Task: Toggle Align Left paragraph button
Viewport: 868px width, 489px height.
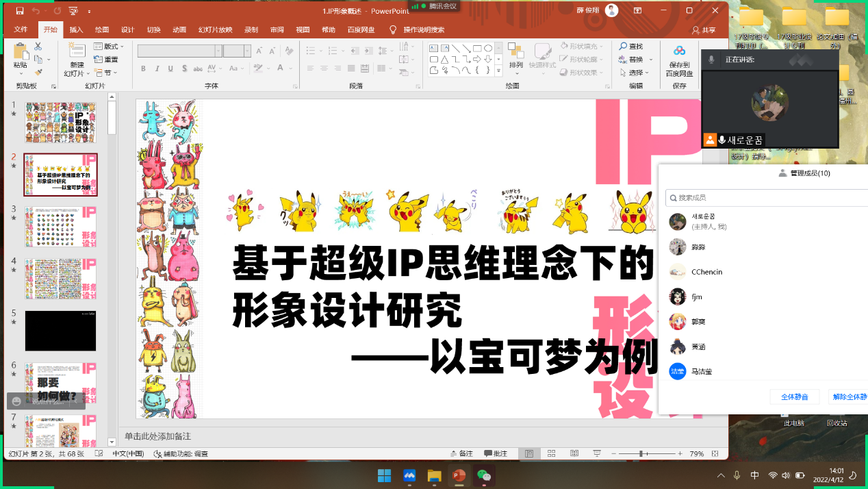Action: [310, 68]
